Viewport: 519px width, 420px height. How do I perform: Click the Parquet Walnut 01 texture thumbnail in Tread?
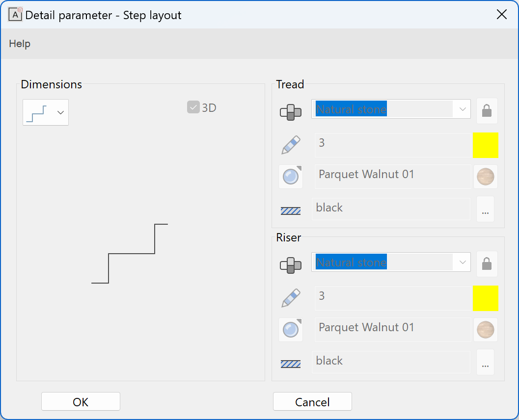pyautogui.click(x=485, y=177)
